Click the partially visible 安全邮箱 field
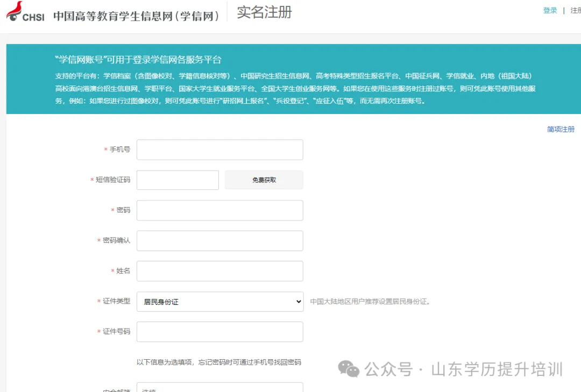The width and height of the screenshot is (581, 392). [219, 388]
